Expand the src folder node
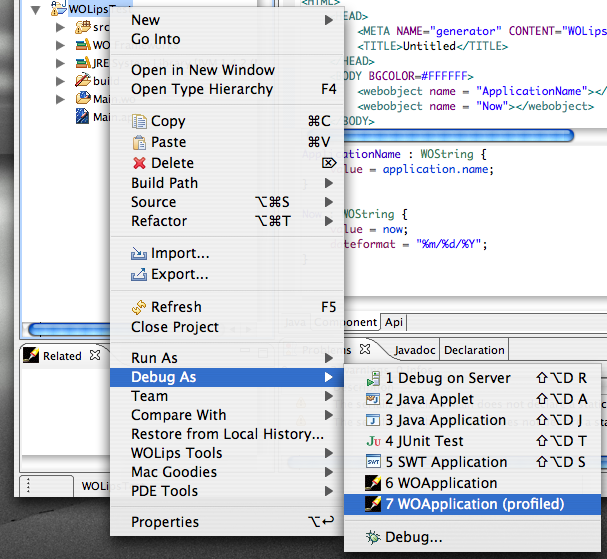This screenshot has height=559, width=607. coord(60,27)
